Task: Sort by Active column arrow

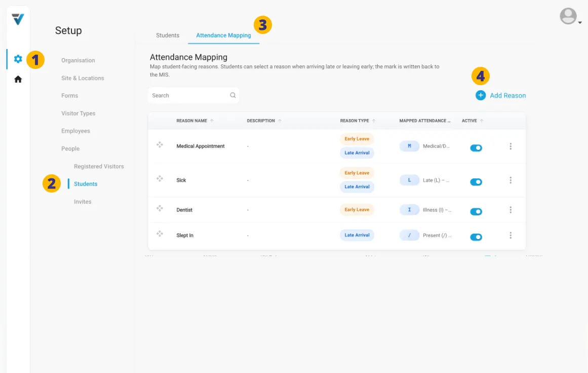Action: tap(482, 121)
